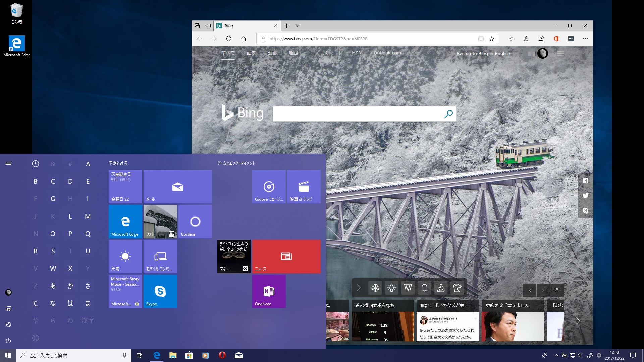Click the snowflake hotspot icon
This screenshot has width=644, height=362.
pyautogui.click(x=375, y=288)
